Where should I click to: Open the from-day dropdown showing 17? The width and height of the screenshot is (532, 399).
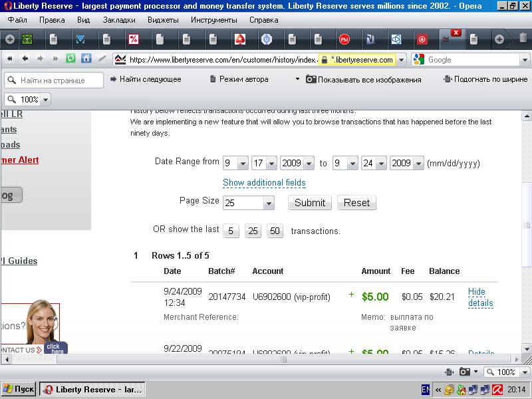[x=264, y=163]
